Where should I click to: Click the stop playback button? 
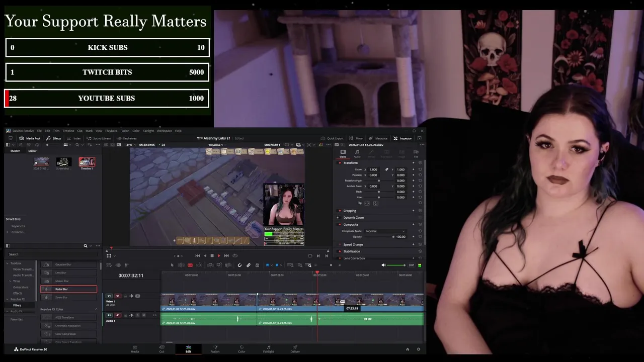tap(212, 255)
